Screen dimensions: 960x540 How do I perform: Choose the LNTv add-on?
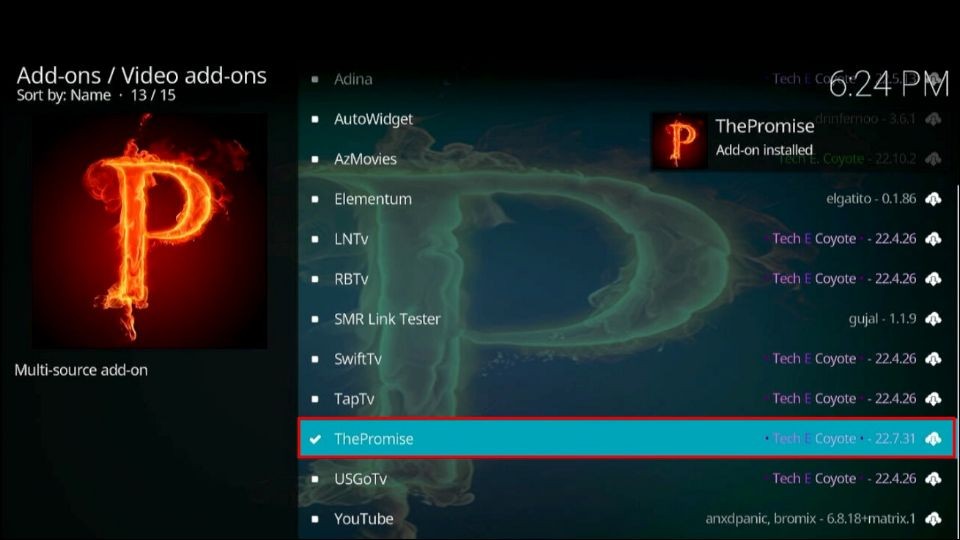point(626,239)
